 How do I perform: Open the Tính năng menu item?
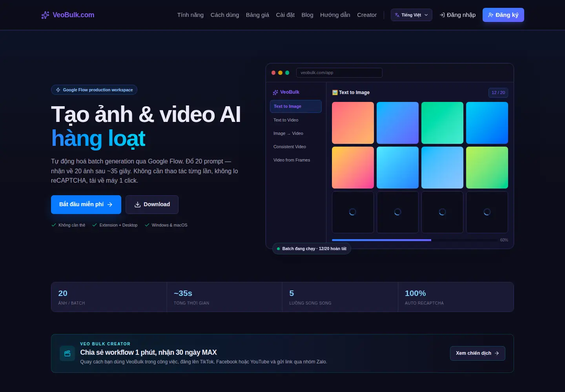(x=190, y=15)
